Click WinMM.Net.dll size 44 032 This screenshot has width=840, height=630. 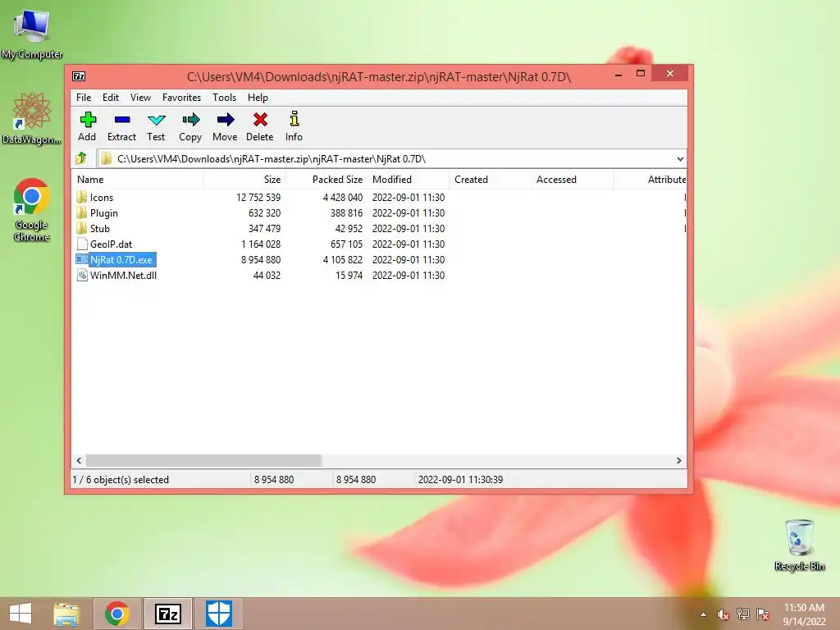(x=267, y=275)
